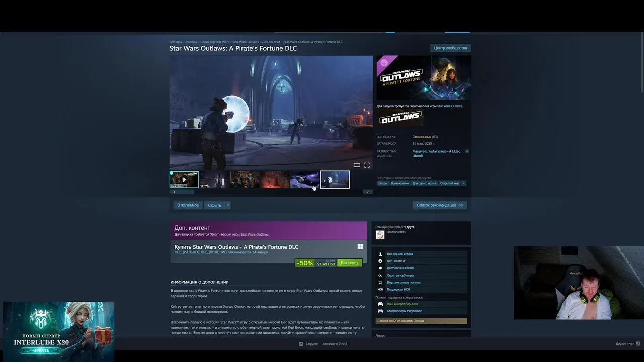Go to Экшены breadcrumb

[x=191, y=42]
